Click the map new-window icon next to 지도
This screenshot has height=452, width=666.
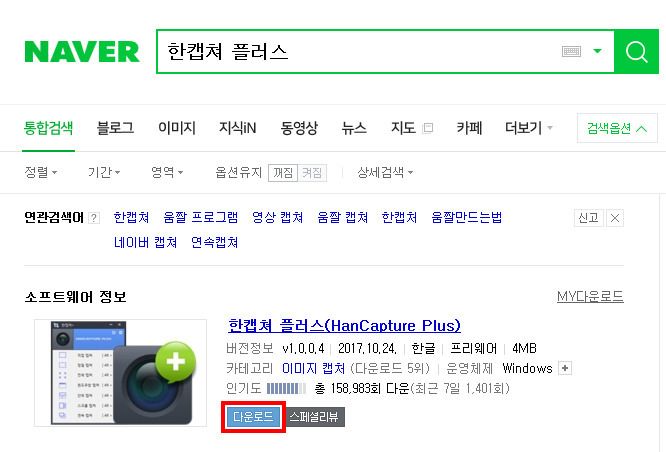(x=428, y=127)
